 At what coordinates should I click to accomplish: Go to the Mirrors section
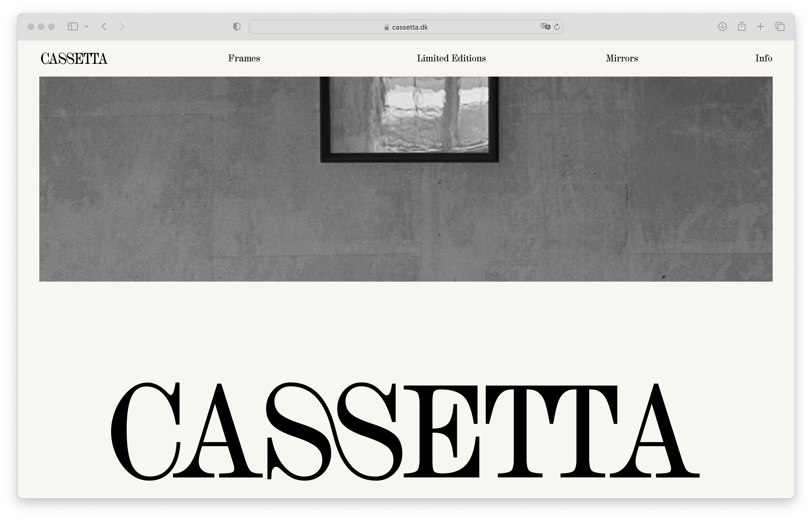pyautogui.click(x=622, y=58)
